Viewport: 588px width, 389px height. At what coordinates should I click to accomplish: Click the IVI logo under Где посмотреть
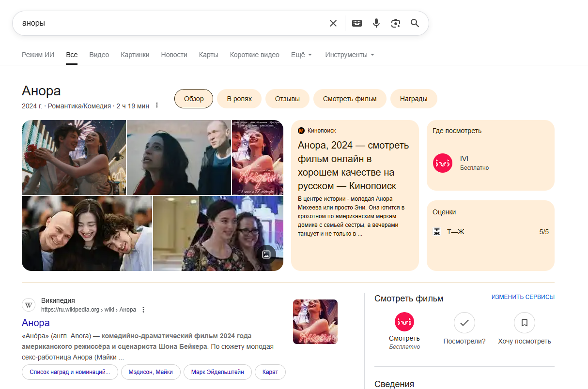click(x=443, y=163)
